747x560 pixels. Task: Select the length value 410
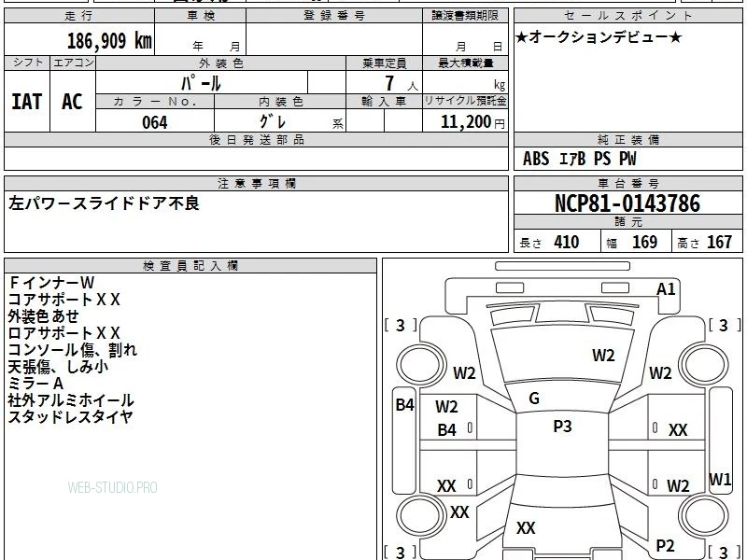[x=567, y=242]
